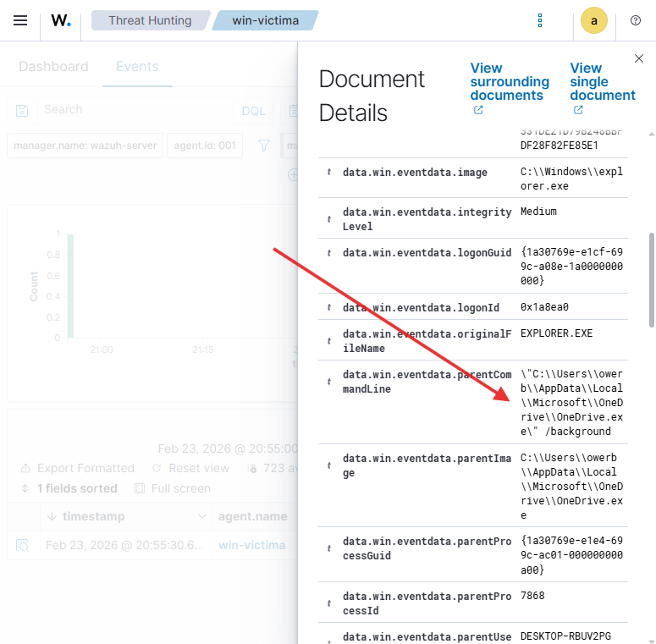
Task: Inspect document details icon in first row
Action: (x=22, y=546)
